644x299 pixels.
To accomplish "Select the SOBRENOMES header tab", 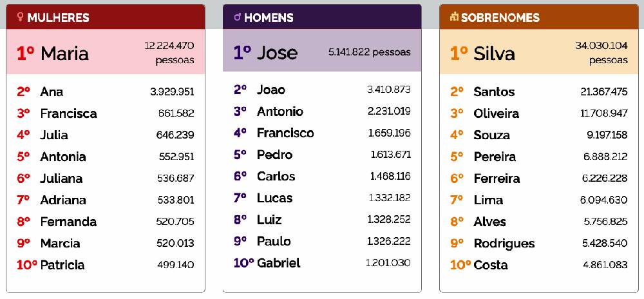I will 495,17.
